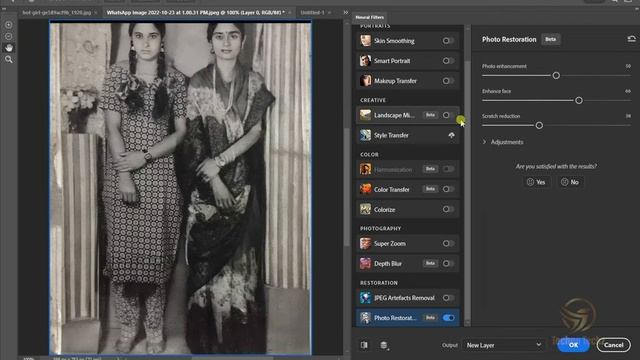Viewport: 640px width, 360px height.
Task: Click the JPEG Artefacts Removal thumbnail icon
Action: [x=365, y=298]
